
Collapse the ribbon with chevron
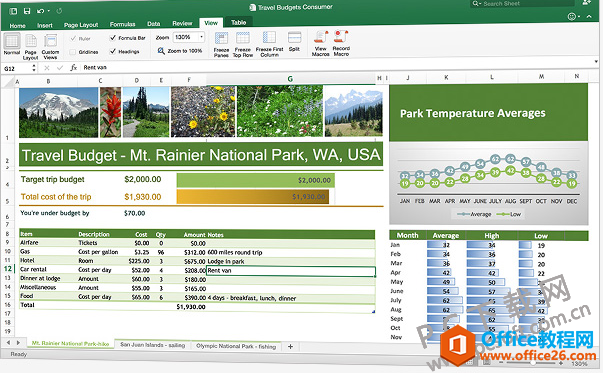point(589,16)
